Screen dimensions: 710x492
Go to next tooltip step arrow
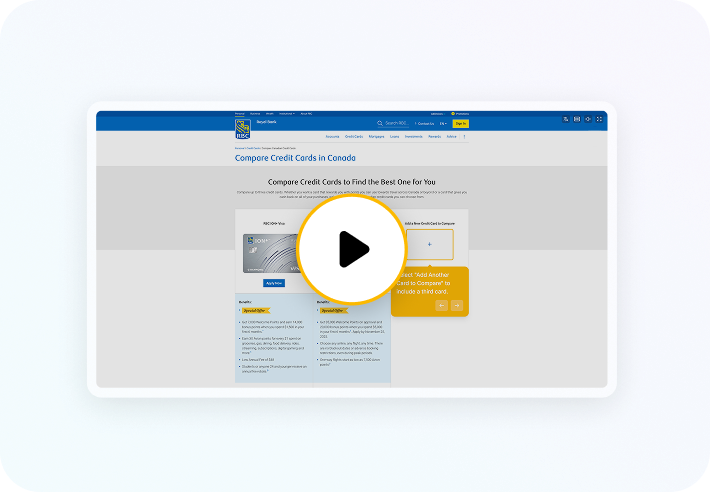tap(457, 306)
